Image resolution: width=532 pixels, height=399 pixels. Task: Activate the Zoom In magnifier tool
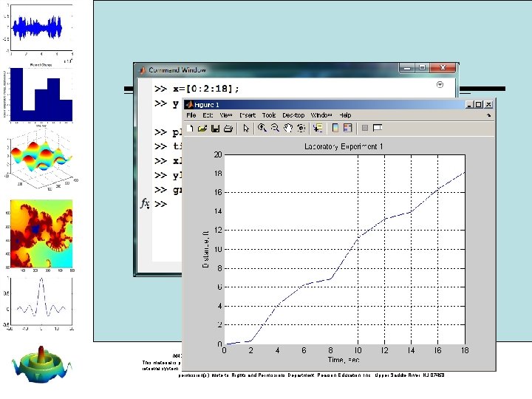point(262,128)
